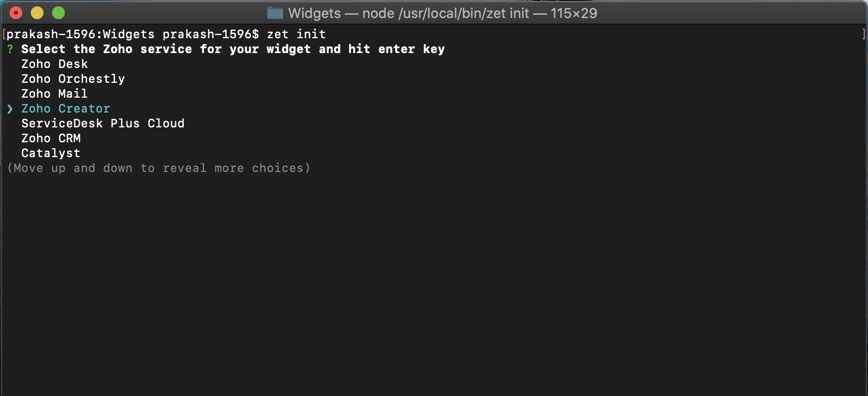Choose ServiceDesk Plus Cloud from the list

click(x=103, y=124)
